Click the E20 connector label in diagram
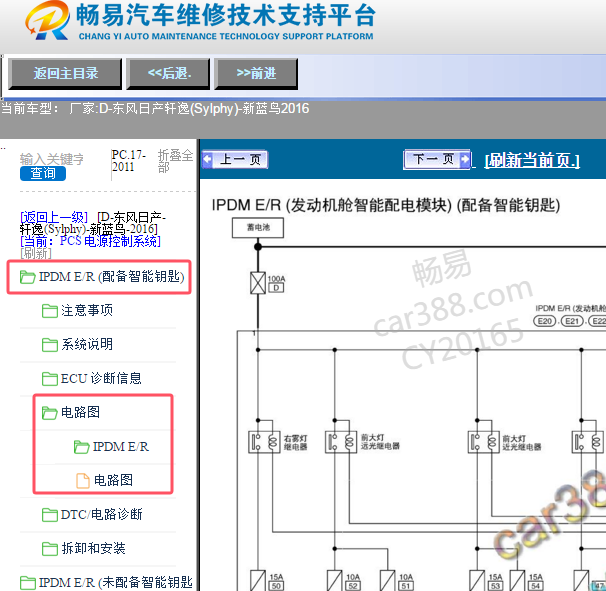The image size is (606, 591). coord(545,321)
